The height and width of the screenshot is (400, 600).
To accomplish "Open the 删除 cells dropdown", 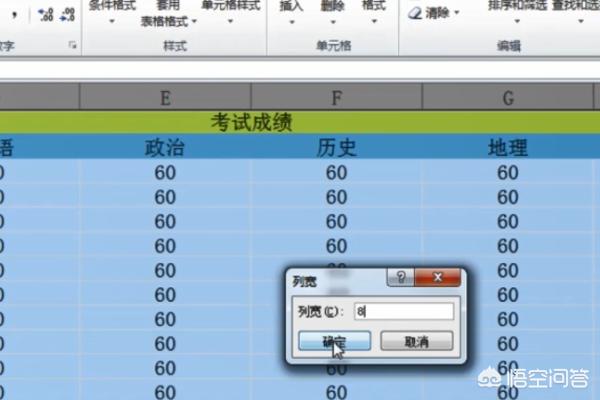I will tap(332, 19).
